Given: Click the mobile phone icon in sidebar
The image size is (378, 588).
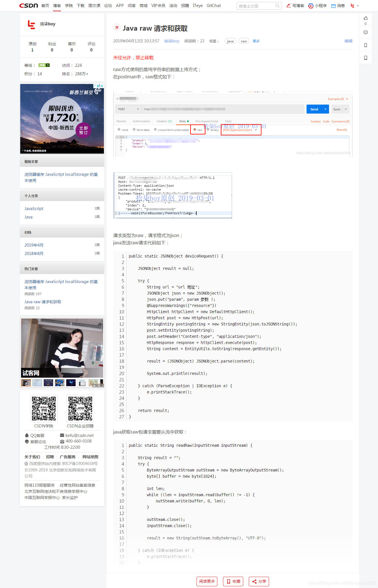Looking at the screenshot, I should tap(365, 58).
